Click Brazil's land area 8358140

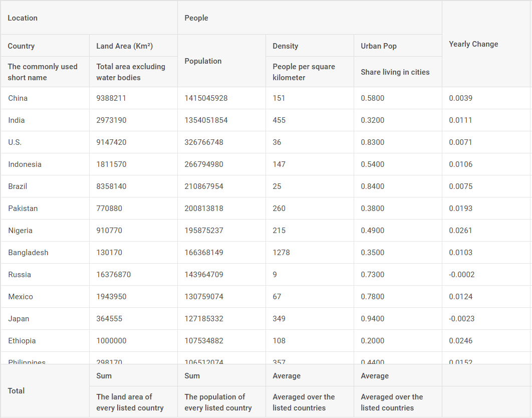coord(133,186)
